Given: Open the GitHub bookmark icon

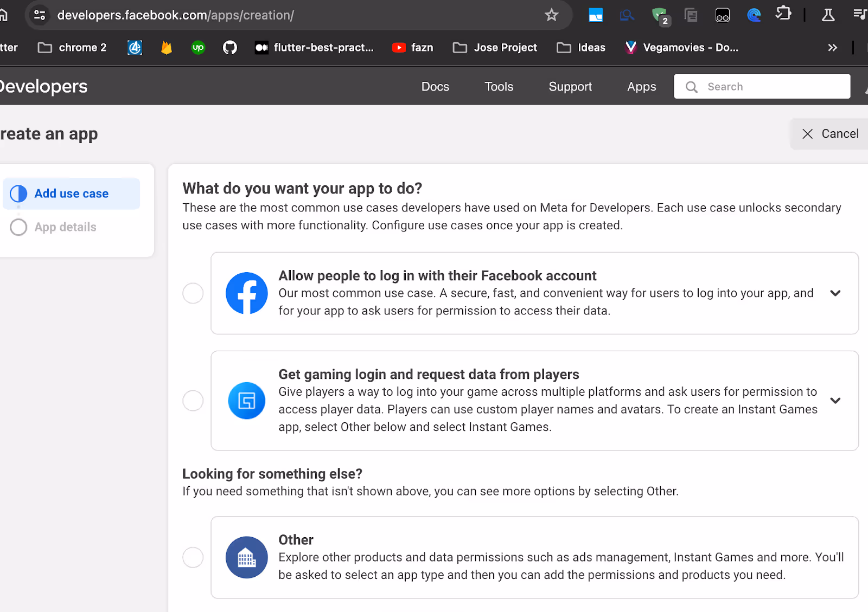Looking at the screenshot, I should pyautogui.click(x=230, y=48).
